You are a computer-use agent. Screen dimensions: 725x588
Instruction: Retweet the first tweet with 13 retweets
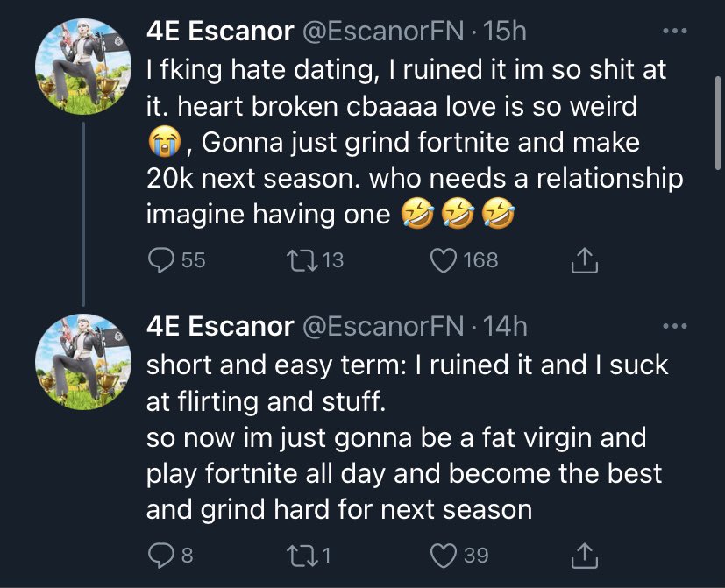tap(299, 259)
